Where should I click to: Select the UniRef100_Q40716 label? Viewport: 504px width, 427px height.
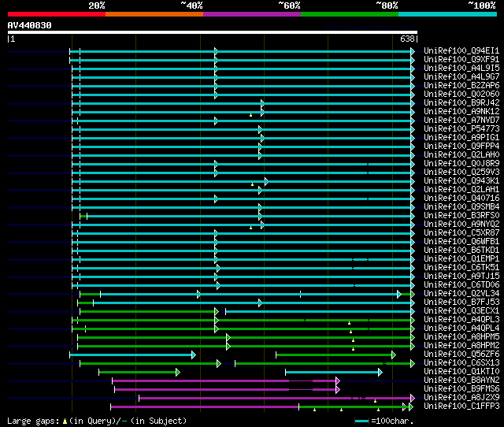(461, 199)
